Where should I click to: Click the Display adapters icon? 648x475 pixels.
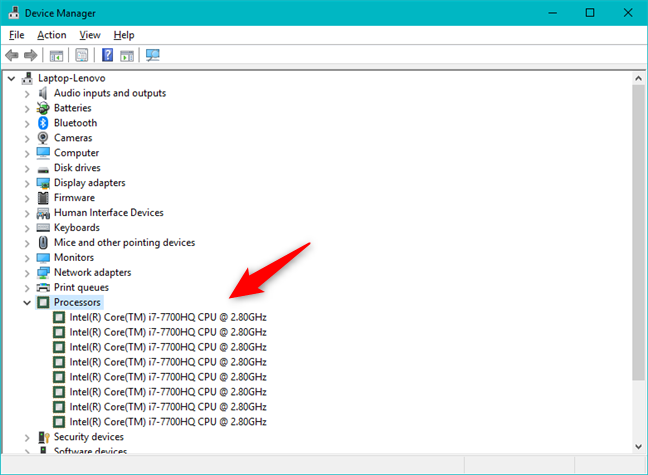pos(43,183)
